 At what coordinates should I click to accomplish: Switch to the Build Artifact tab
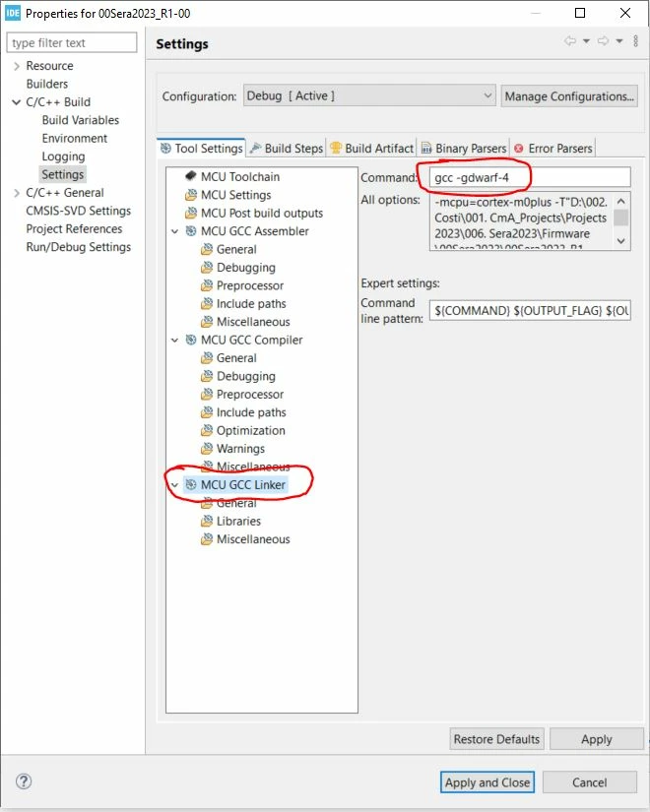(x=371, y=148)
